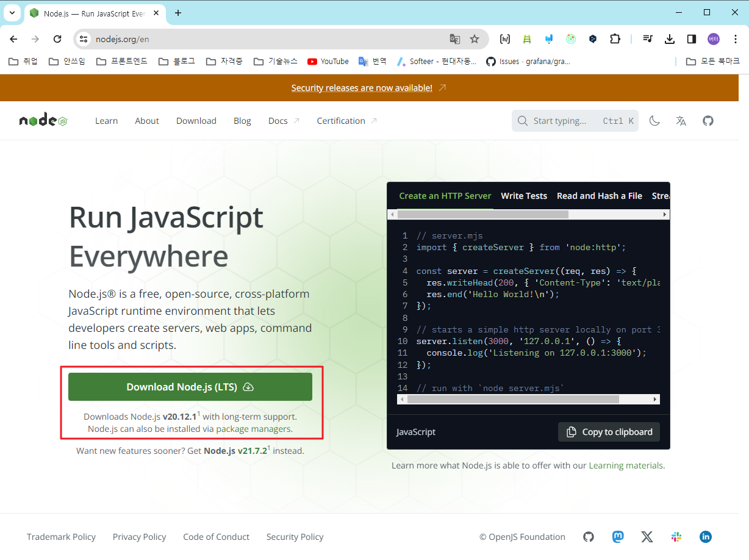Select the Create an HTTP Server tab
749x560 pixels.
445,196
